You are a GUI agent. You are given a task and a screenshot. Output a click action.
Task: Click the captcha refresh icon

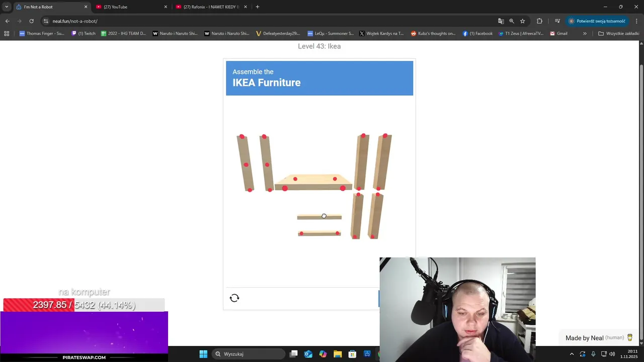[x=234, y=298]
